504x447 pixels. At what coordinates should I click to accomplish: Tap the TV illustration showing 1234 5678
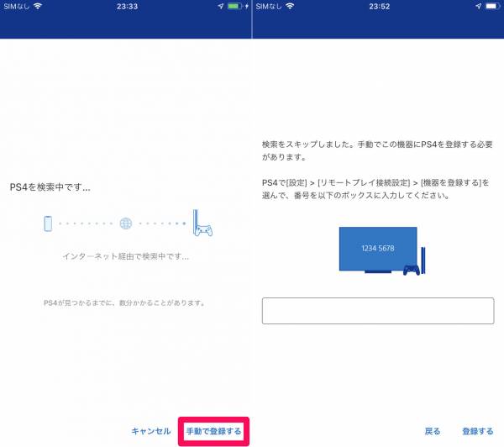tap(378, 250)
